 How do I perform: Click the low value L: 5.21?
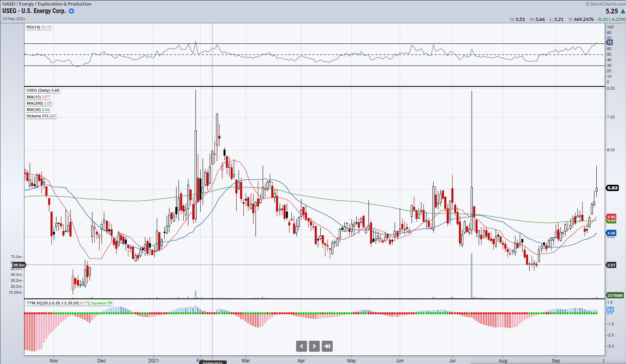pyautogui.click(x=556, y=19)
